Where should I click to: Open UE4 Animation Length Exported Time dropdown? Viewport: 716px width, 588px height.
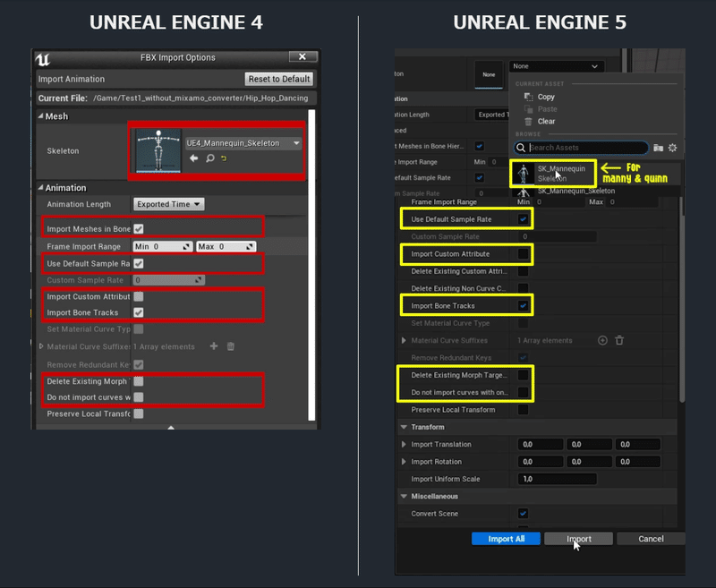point(168,204)
